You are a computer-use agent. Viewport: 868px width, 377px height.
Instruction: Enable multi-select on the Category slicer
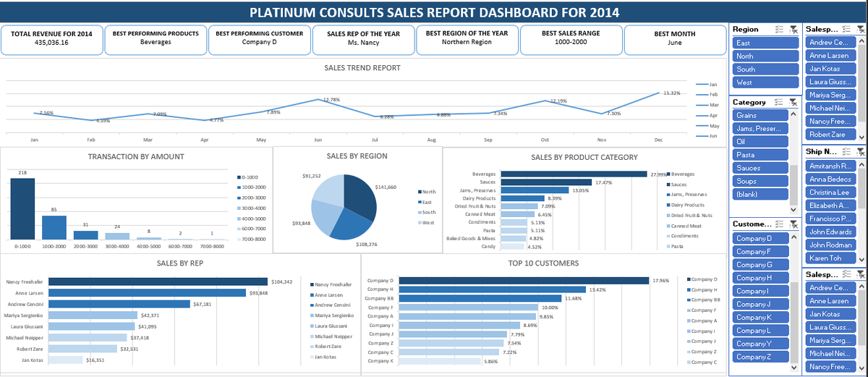click(779, 102)
